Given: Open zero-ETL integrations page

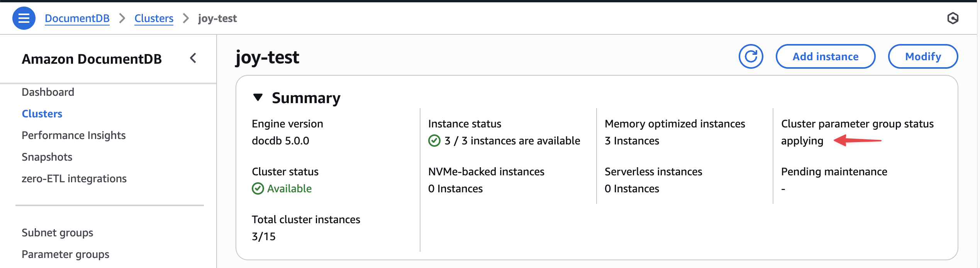Looking at the screenshot, I should click(74, 178).
